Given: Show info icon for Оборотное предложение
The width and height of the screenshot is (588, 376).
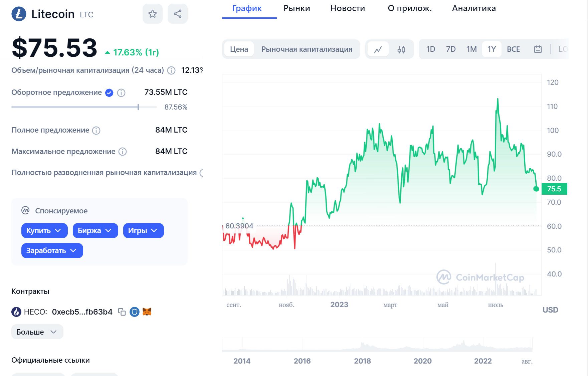Looking at the screenshot, I should point(121,93).
